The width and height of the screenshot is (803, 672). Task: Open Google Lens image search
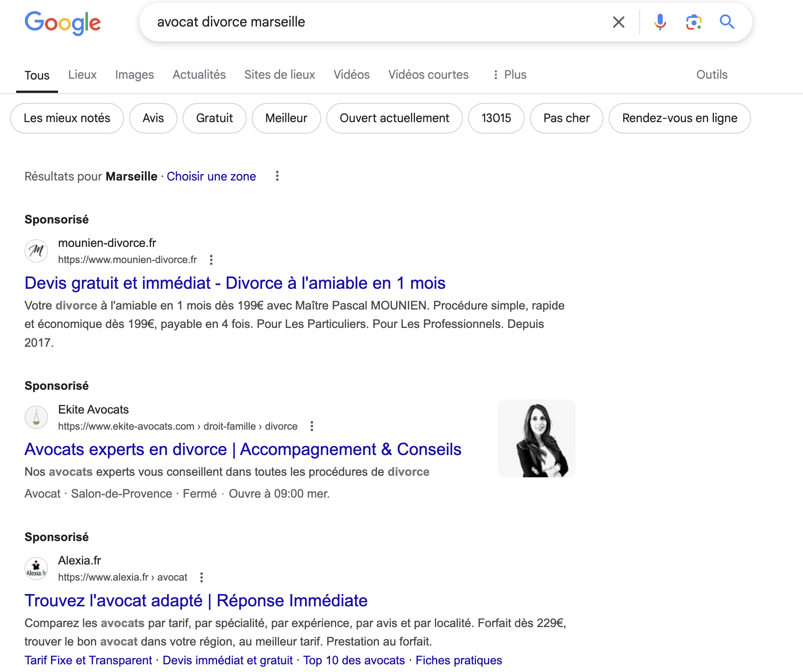[694, 22]
